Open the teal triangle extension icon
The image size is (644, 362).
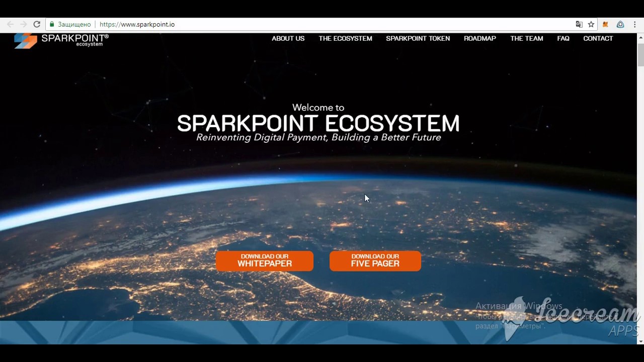click(620, 24)
